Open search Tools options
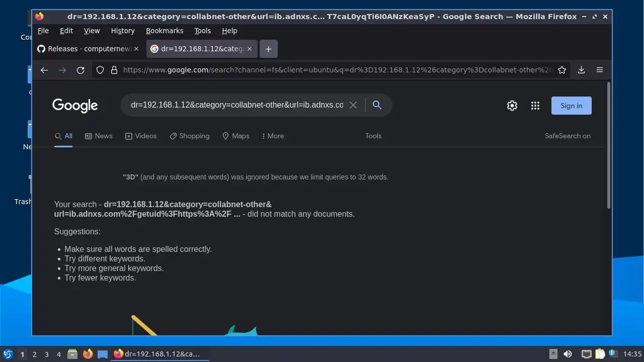Image resolution: width=644 pixels, height=362 pixels. (x=373, y=136)
